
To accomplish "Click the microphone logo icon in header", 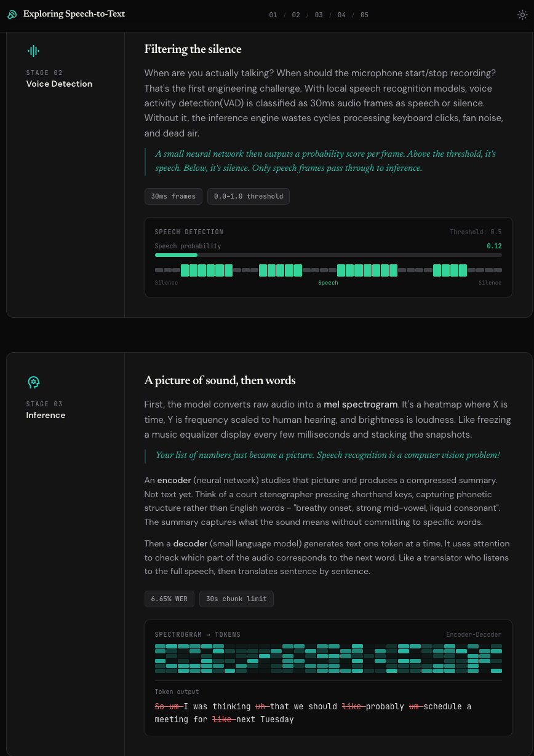I will [x=12, y=14].
